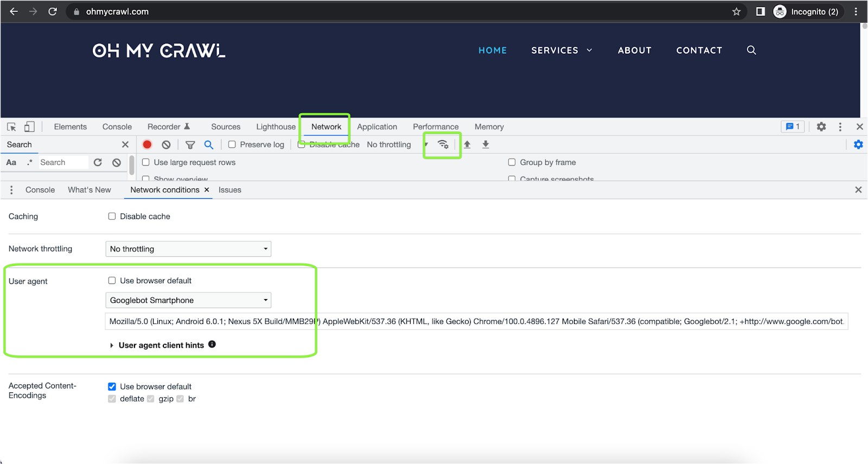The image size is (868, 464).
Task: Close the Network conditions tab
Action: (x=207, y=190)
